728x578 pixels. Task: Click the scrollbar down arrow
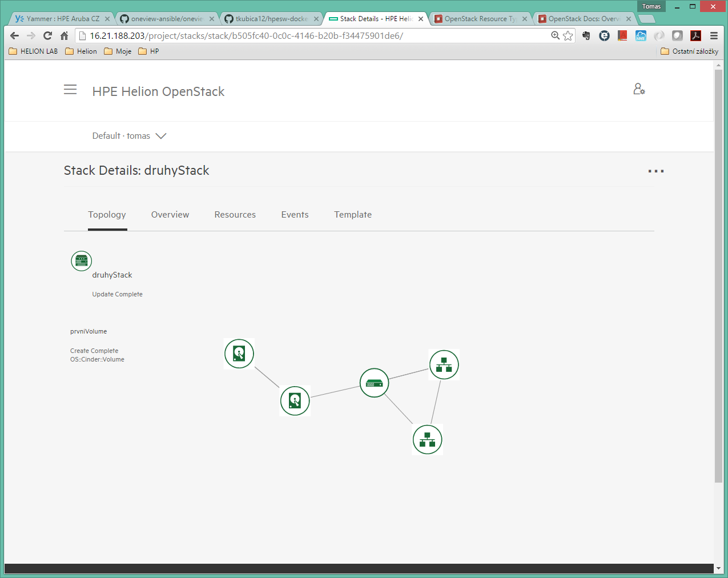click(718, 568)
